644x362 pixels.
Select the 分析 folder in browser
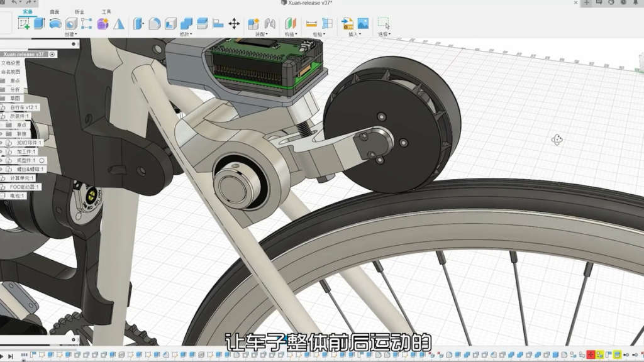pyautogui.click(x=15, y=89)
